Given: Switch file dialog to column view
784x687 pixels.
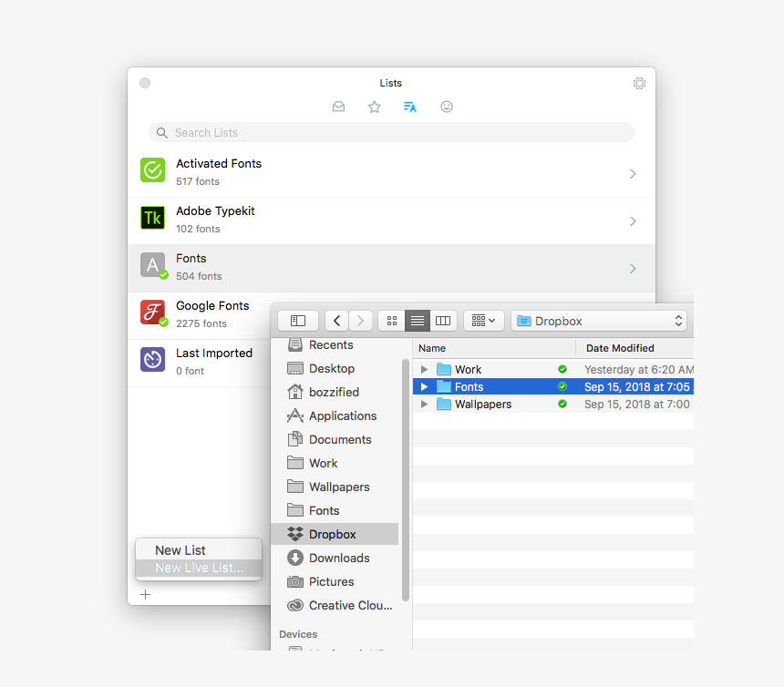Looking at the screenshot, I should point(443,321).
